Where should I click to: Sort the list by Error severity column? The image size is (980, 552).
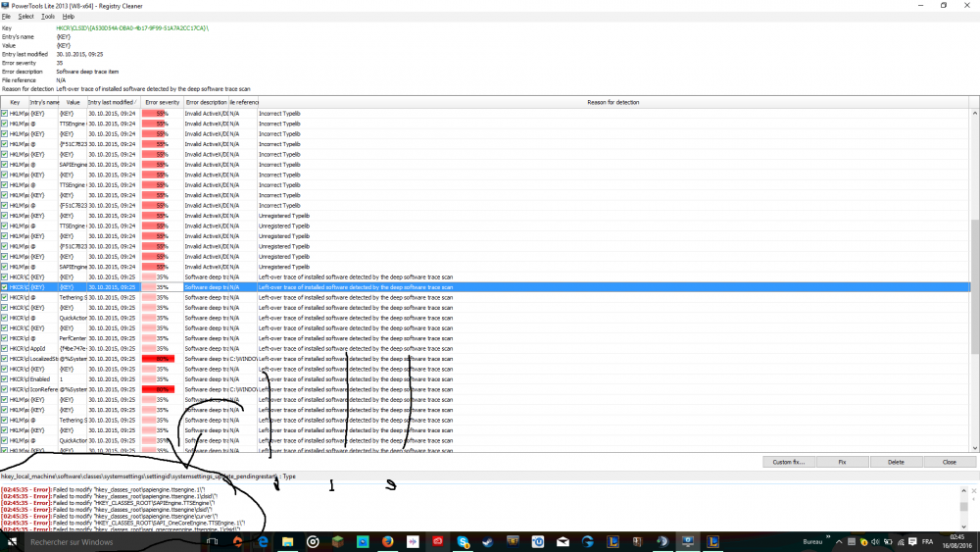pos(162,102)
